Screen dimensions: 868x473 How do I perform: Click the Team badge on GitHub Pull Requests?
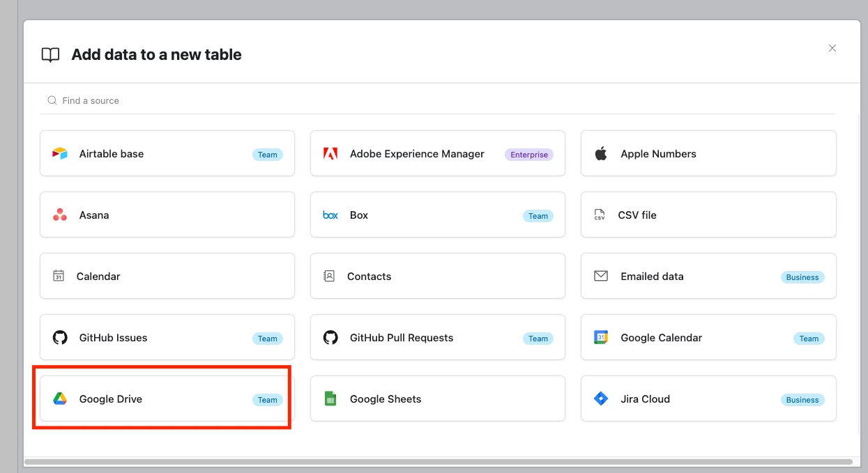pos(538,339)
